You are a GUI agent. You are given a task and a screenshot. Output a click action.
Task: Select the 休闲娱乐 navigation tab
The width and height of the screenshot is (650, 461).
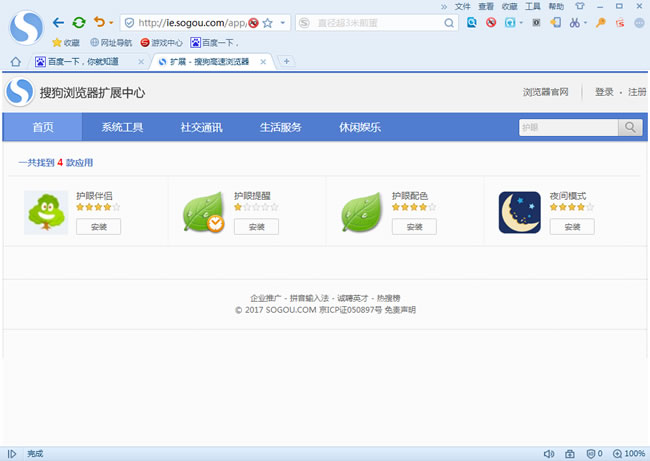359,127
